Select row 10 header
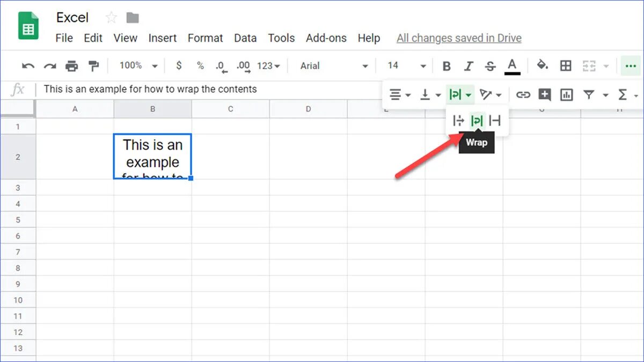 coord(18,300)
